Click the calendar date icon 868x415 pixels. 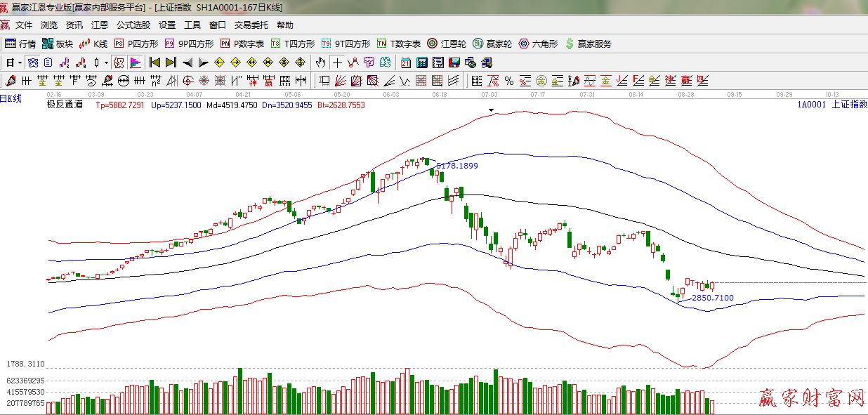pos(406,62)
